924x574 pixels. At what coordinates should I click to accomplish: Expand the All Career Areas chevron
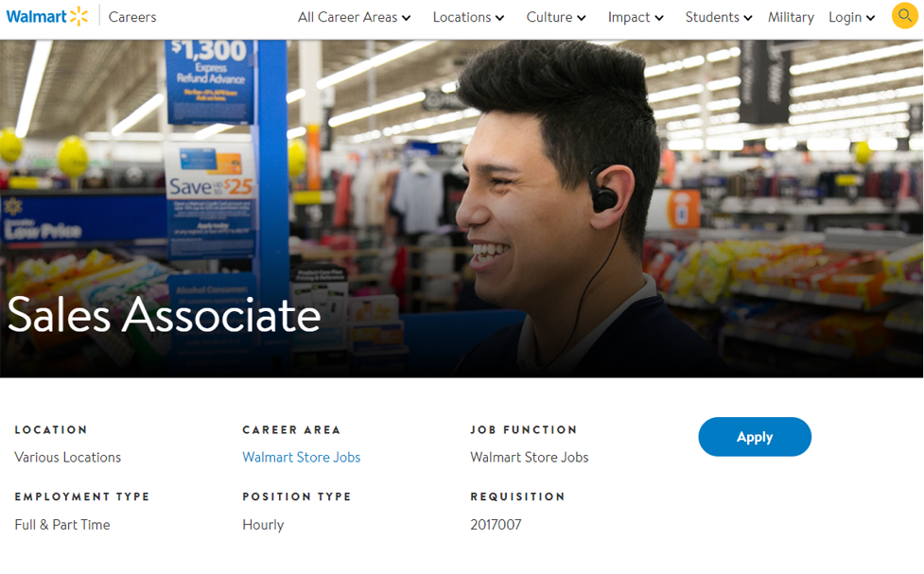tap(406, 18)
